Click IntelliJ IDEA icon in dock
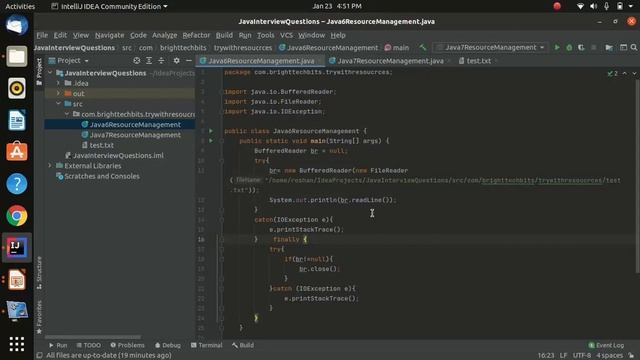This screenshot has width=640, height=360. (x=17, y=248)
